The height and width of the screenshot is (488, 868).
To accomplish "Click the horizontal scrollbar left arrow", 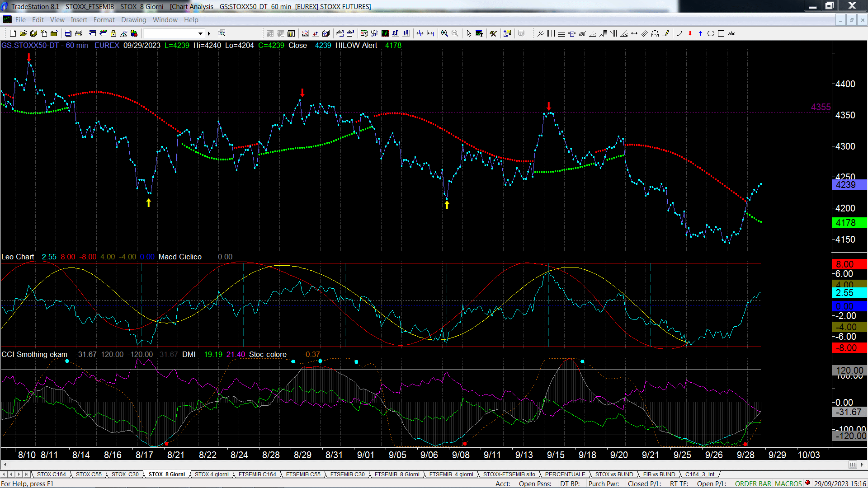I will coord(5,465).
